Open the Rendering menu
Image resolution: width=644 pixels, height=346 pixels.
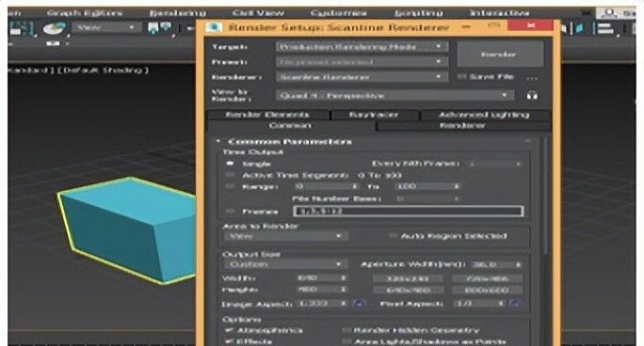point(177,13)
